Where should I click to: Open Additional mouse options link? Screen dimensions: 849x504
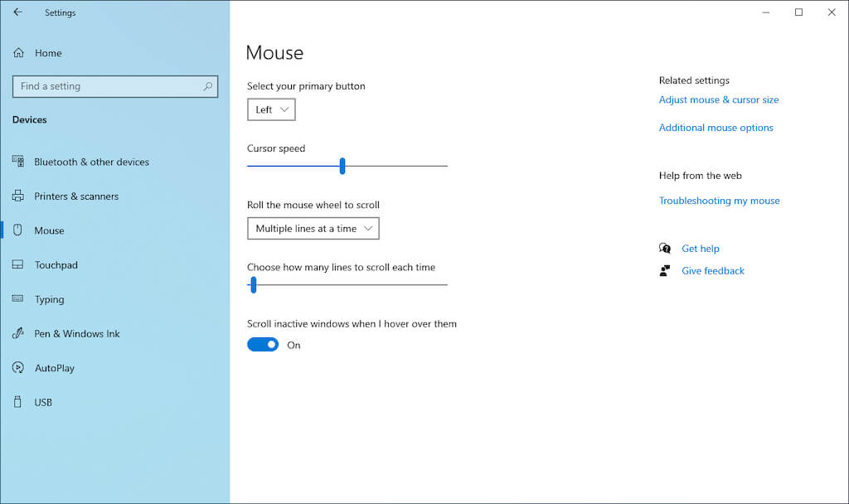click(x=716, y=128)
